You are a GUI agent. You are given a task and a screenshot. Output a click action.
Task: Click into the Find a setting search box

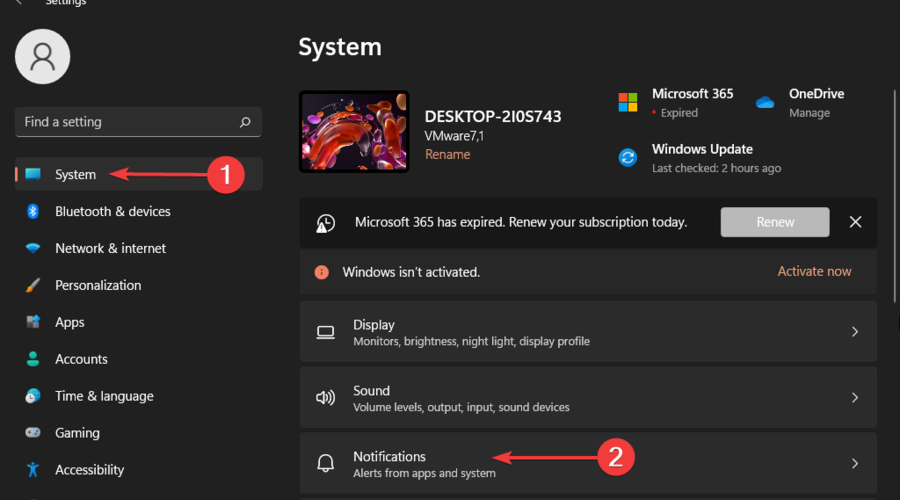[x=125, y=122]
